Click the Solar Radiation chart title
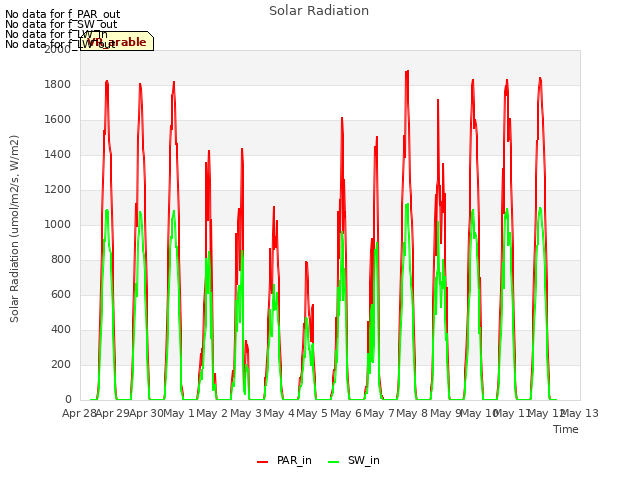The width and height of the screenshot is (640, 480). [319, 11]
